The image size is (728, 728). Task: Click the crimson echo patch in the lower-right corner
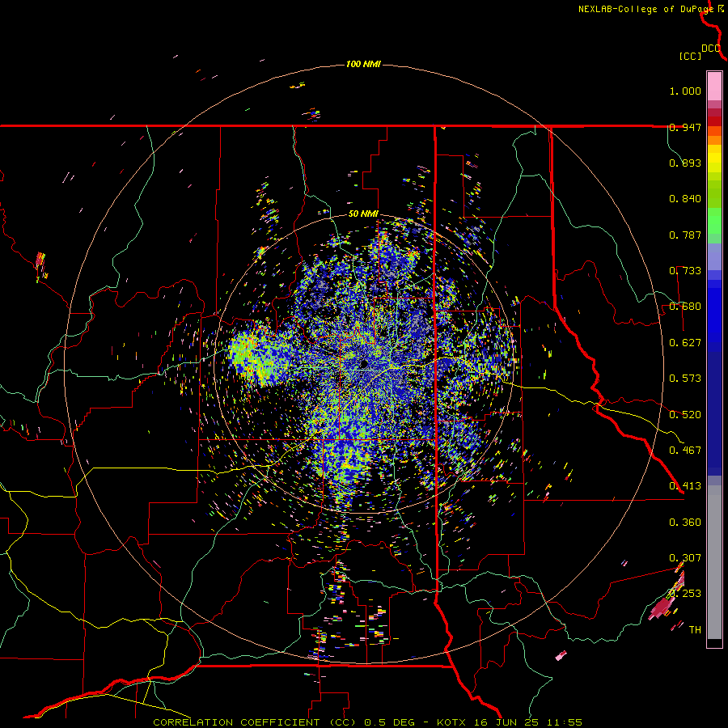(x=662, y=607)
